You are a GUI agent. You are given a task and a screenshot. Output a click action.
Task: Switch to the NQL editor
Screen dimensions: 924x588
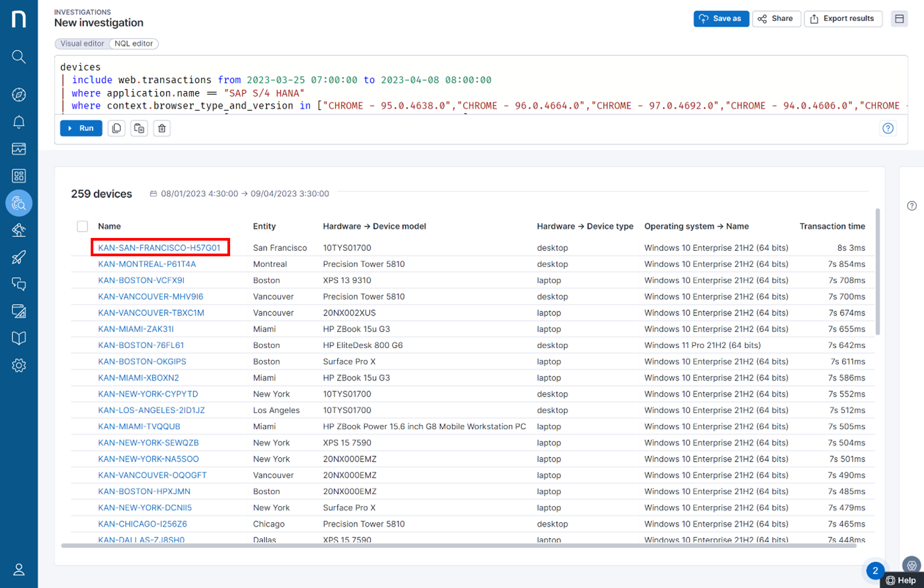134,43
